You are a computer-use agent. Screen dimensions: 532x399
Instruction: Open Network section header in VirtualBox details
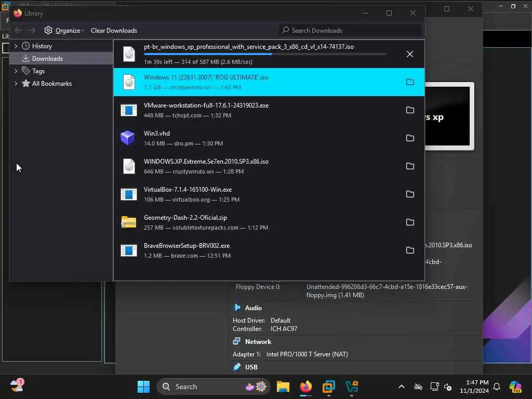click(258, 342)
